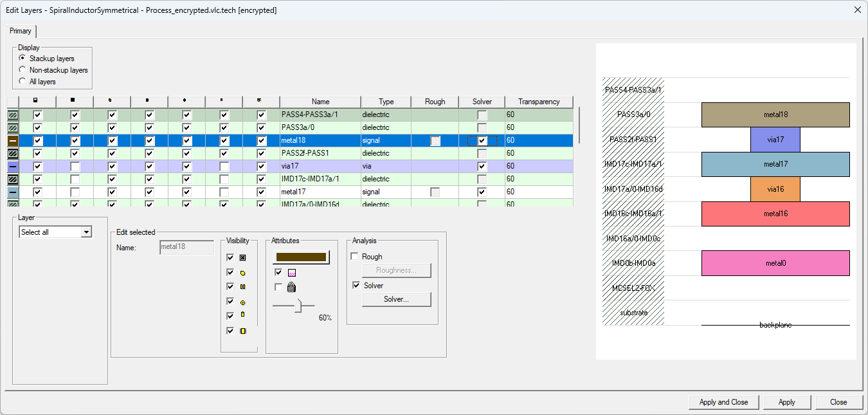Click the Apply and Close button
Image resolution: width=868 pixels, height=415 pixels.
723,401
